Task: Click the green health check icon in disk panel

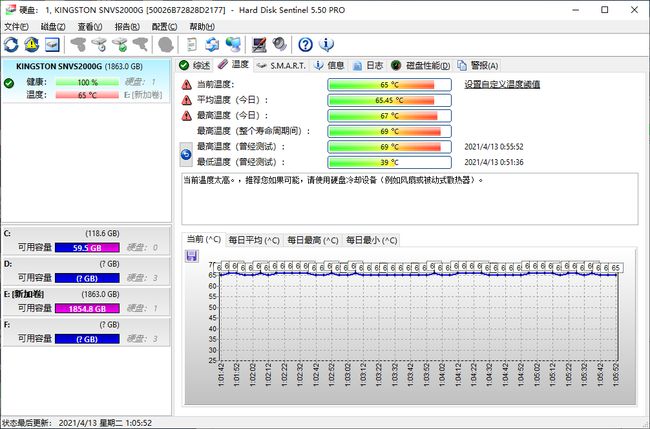Action: pos(9,83)
